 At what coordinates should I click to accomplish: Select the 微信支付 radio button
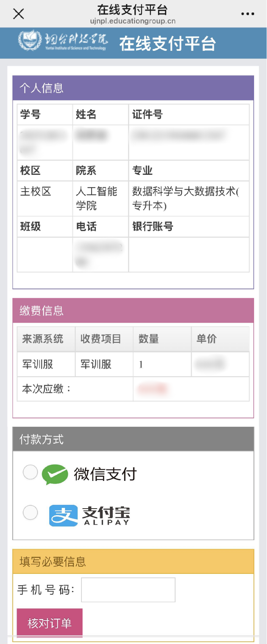(30, 473)
